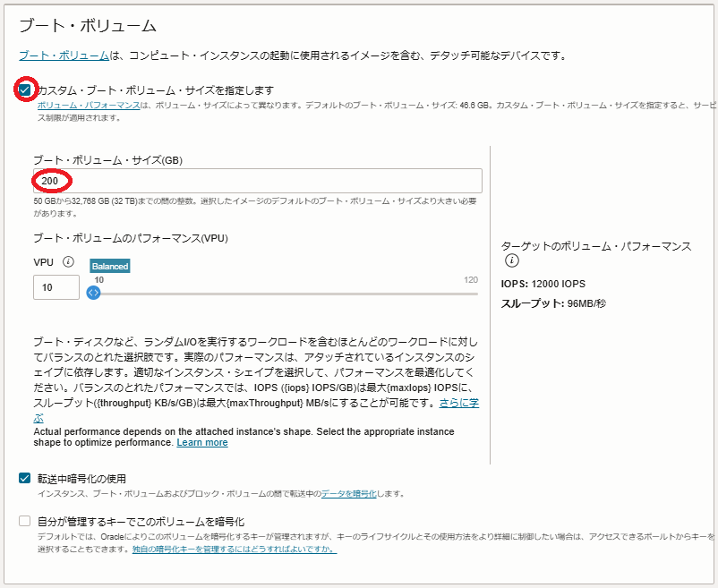Enable encrypting this volume with your own key
This screenshot has height=588, width=718.
[25, 521]
